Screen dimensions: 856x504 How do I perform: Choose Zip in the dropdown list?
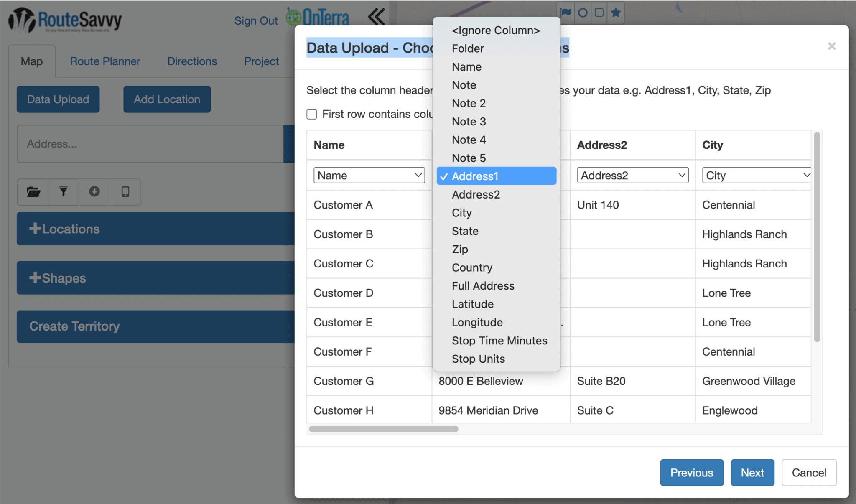coord(496,249)
